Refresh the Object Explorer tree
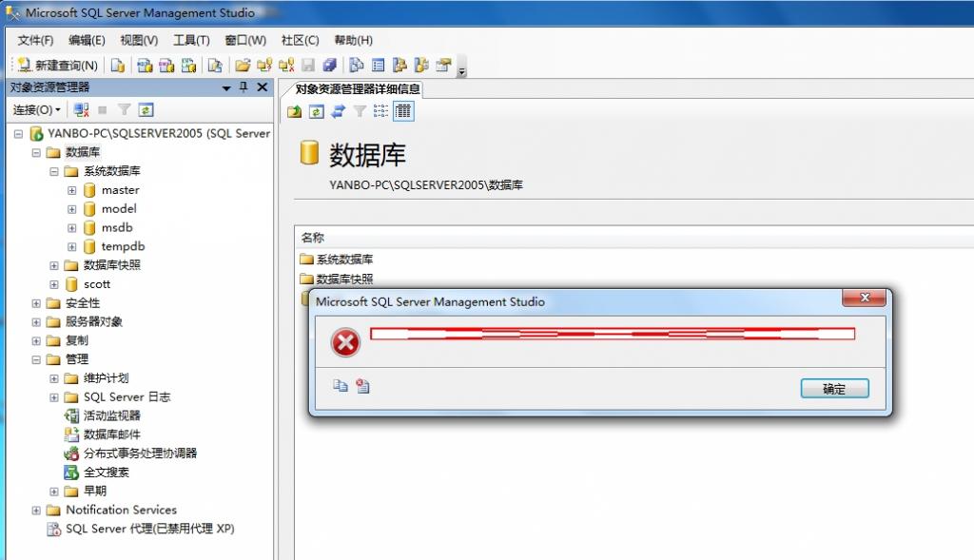The height and width of the screenshot is (560, 974). click(146, 110)
